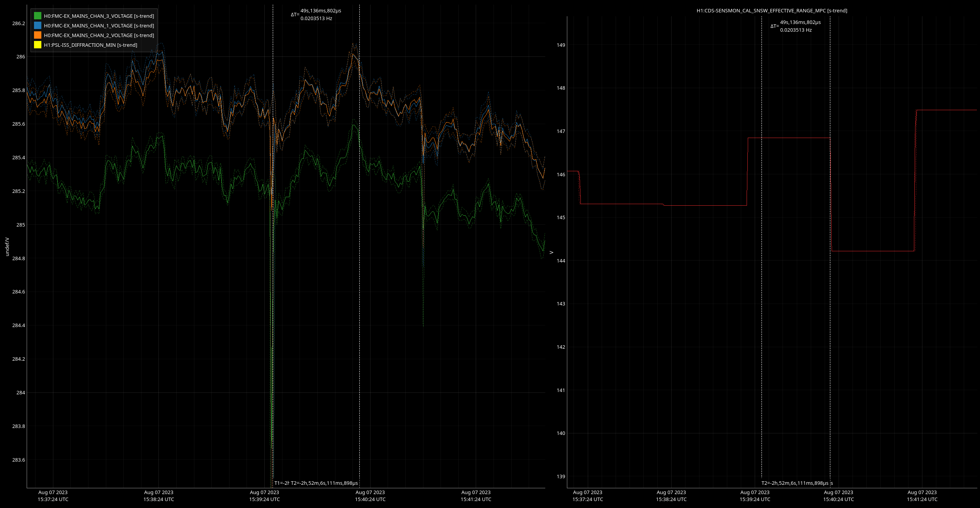Click the T2 cursor label in left plot

click(x=324, y=483)
